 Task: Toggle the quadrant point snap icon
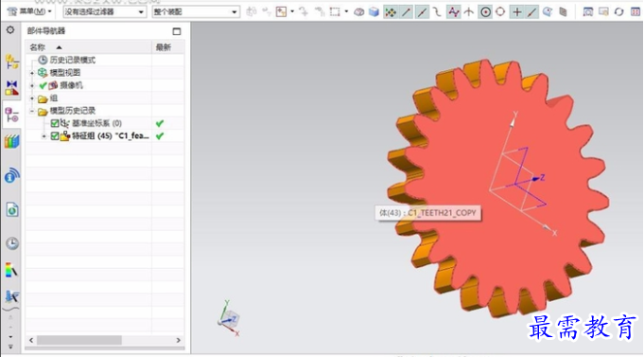(500, 12)
